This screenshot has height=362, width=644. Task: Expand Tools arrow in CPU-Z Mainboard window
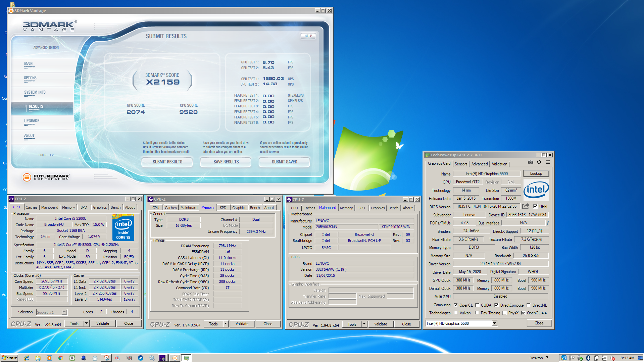coord(364,324)
